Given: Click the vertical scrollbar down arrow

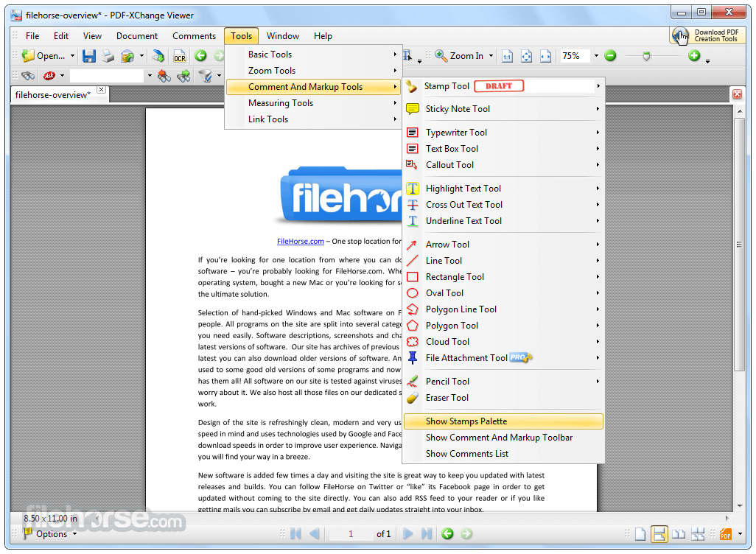Looking at the screenshot, I should point(740,506).
